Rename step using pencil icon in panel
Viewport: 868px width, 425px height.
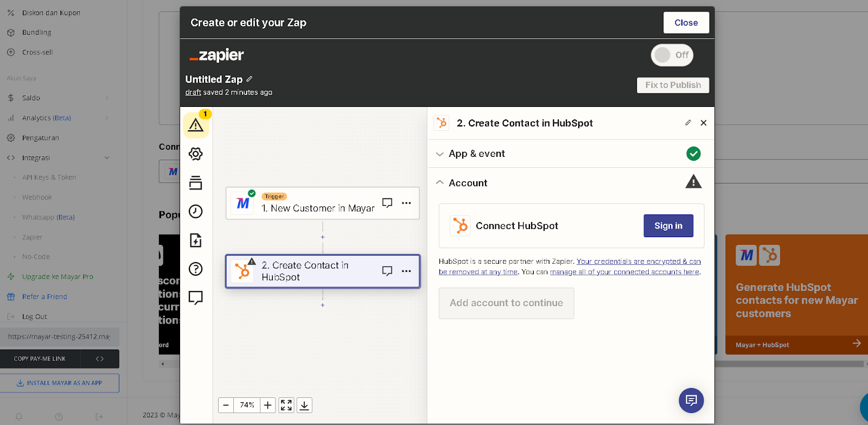(x=688, y=123)
